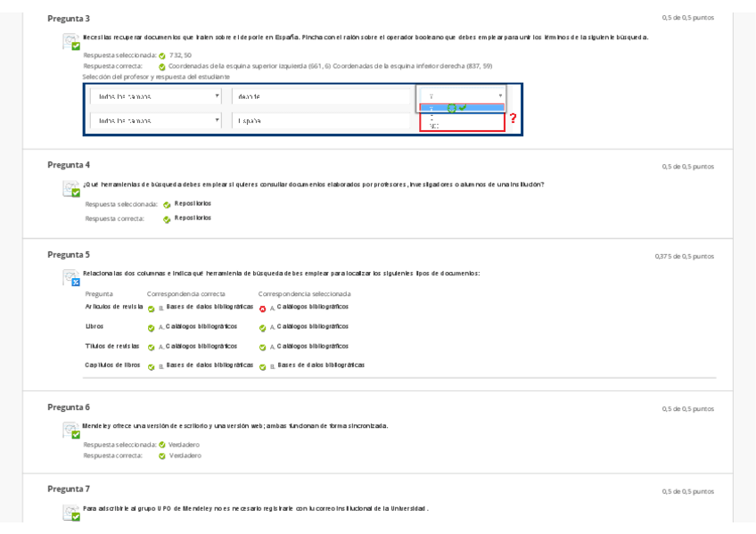Click the Selección del profesor y respuesta del estudiante label
This screenshot has width=756, height=534.
(x=156, y=77)
